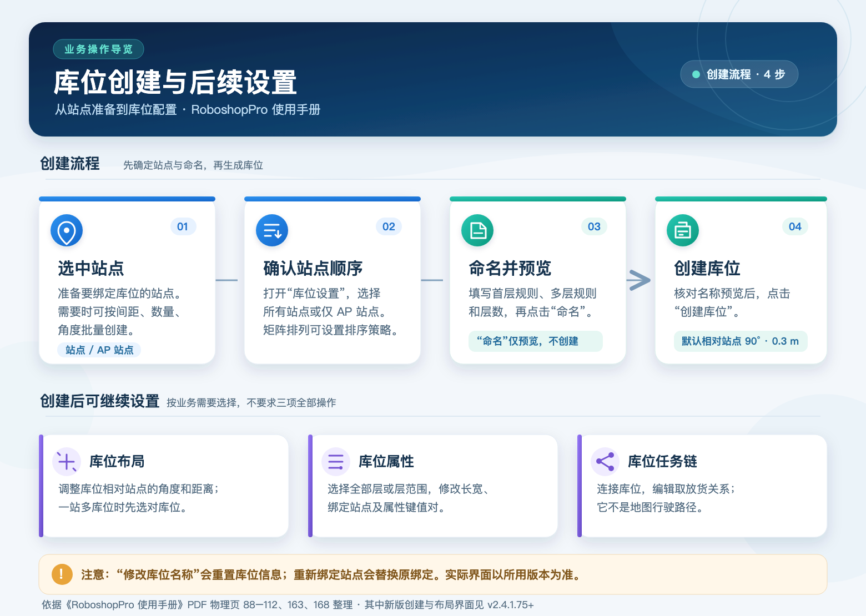Click the 创建流程 section heading
The width and height of the screenshot is (866, 616).
[x=70, y=164]
